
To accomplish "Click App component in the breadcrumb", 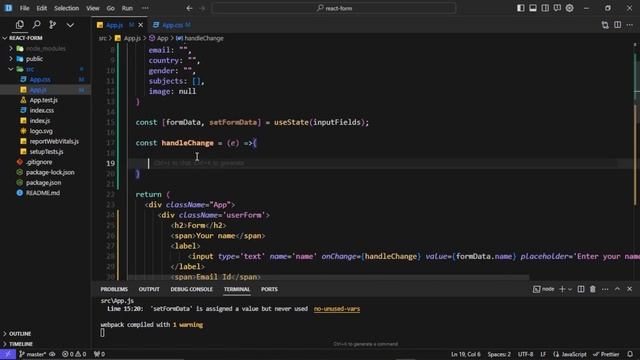I will coord(159,38).
